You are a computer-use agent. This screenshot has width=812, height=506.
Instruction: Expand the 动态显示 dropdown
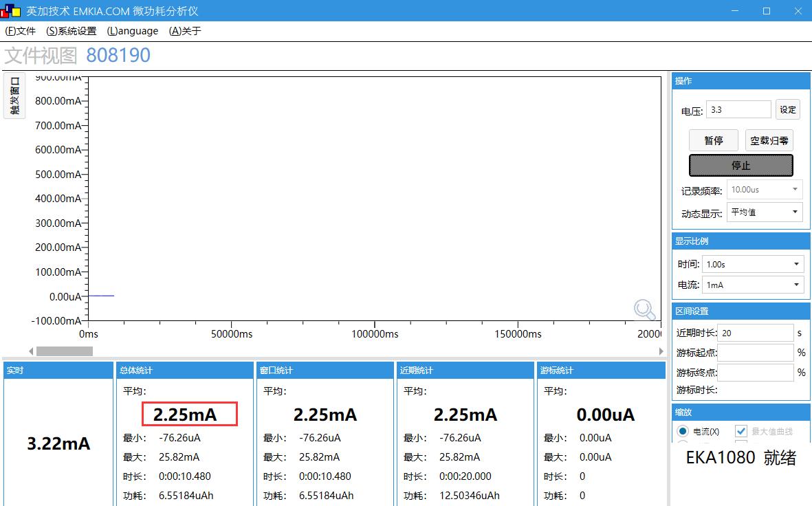[x=764, y=212]
